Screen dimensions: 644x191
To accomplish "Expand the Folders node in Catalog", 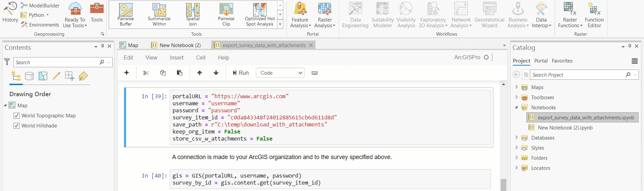I will click(x=517, y=158).
